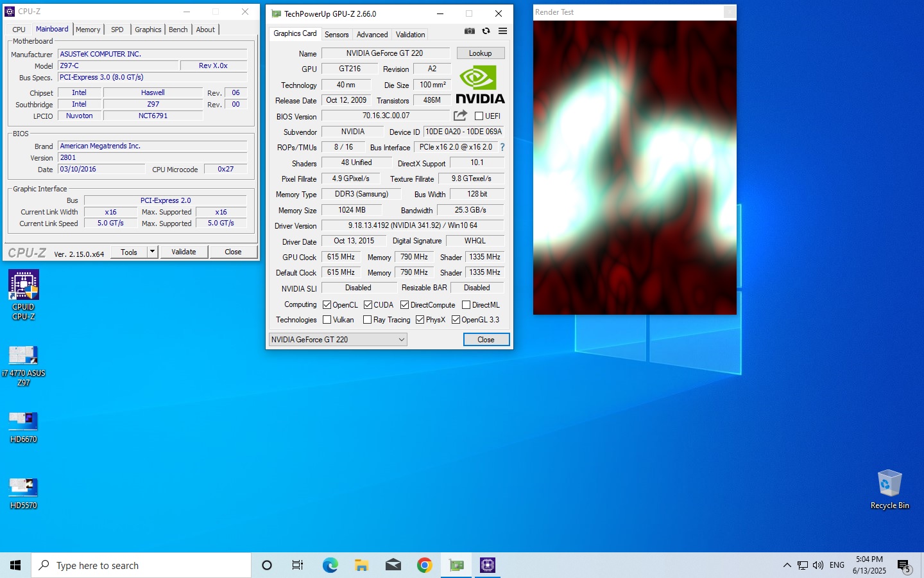Screen dimensions: 924x578
Task: Click CPU-Z title bar icon
Action: coord(10,12)
